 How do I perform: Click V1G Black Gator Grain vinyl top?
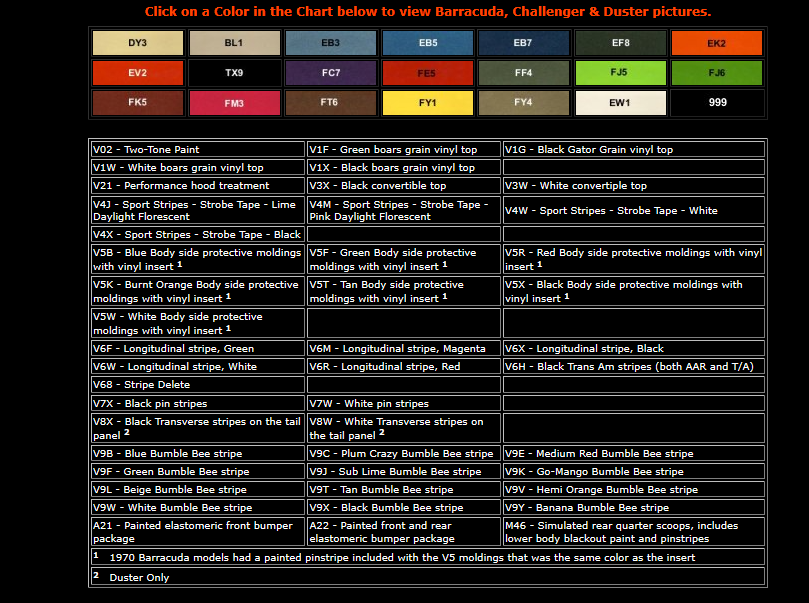coord(634,150)
